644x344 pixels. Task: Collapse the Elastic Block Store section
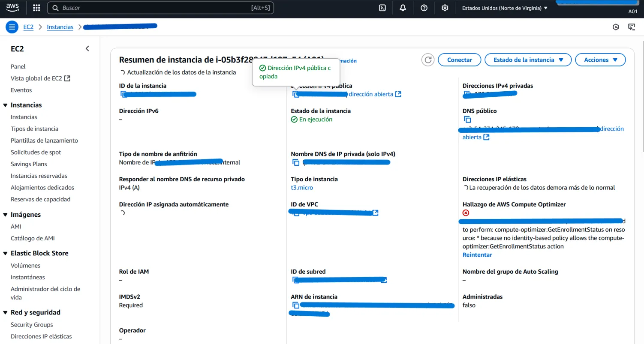pos(5,253)
